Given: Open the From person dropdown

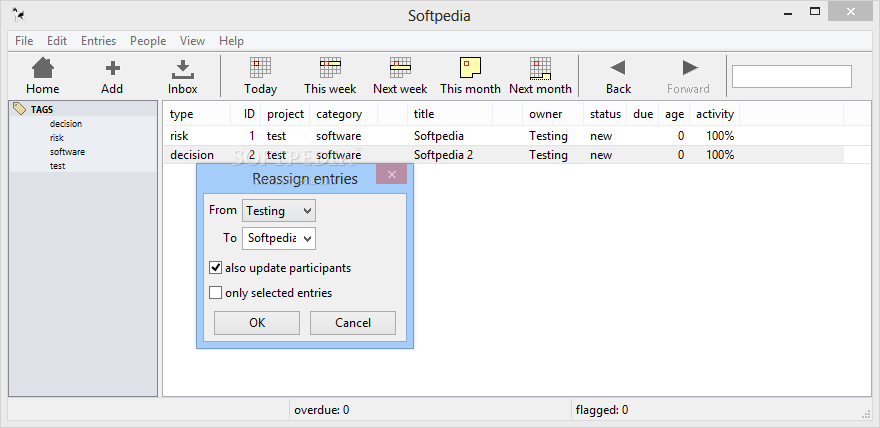Looking at the screenshot, I should [279, 211].
